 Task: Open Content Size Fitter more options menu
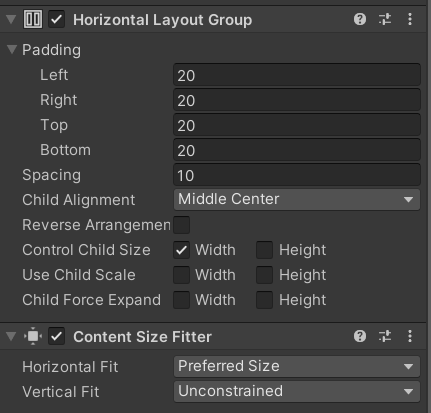(x=410, y=336)
